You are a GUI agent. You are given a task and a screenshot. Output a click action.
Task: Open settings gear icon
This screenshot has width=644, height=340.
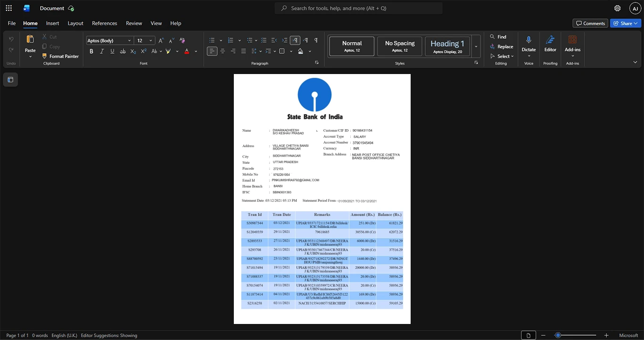point(617,8)
